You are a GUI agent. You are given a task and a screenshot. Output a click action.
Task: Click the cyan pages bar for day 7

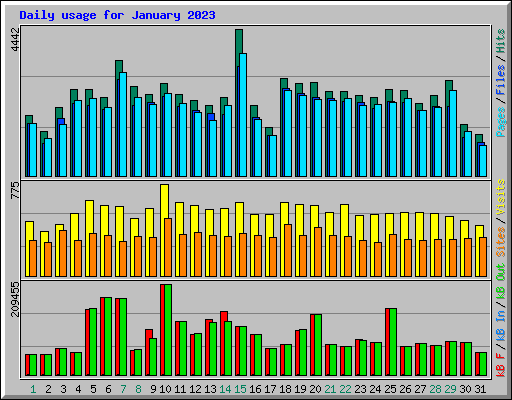(123, 124)
